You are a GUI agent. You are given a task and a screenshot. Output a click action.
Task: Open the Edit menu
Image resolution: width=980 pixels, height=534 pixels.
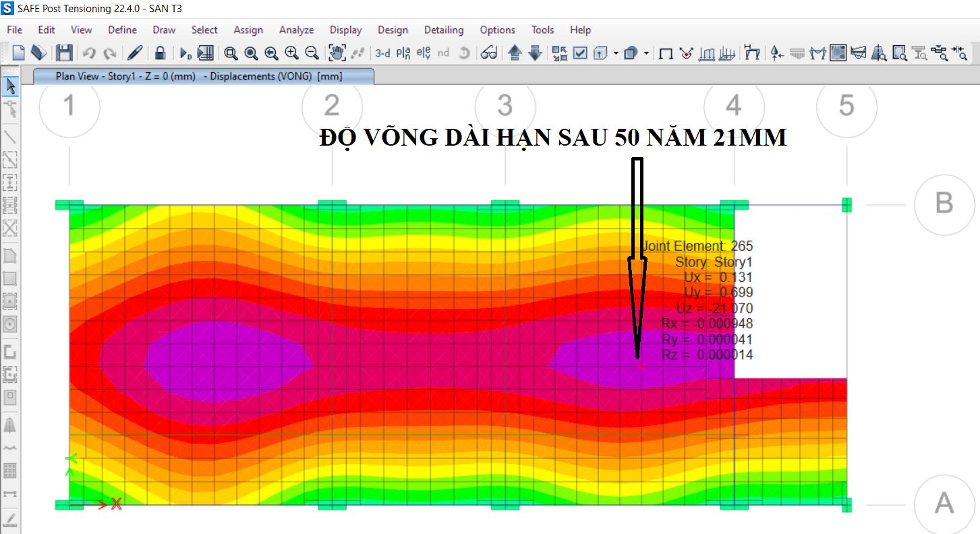pyautogui.click(x=47, y=30)
